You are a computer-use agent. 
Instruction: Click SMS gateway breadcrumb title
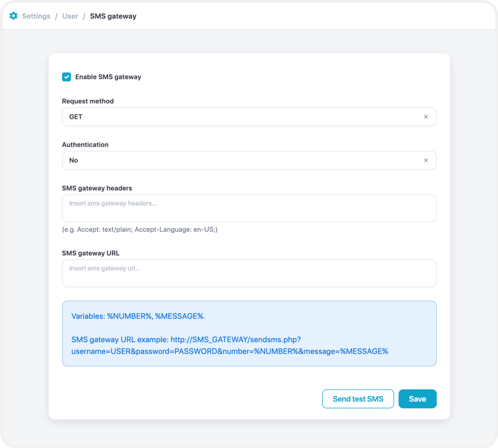pyautogui.click(x=113, y=16)
